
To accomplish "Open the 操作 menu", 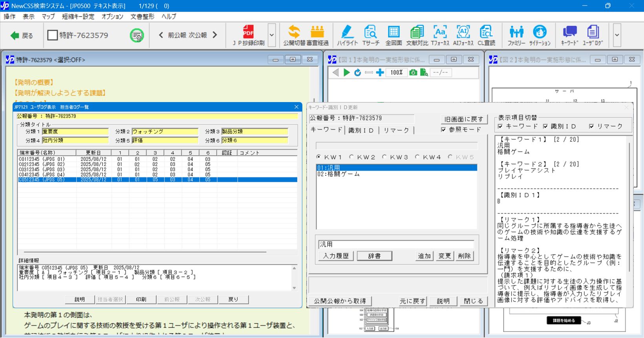I will coord(9,16).
